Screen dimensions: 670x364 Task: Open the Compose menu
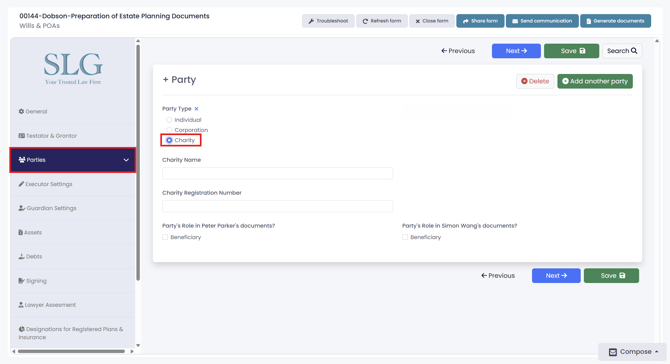click(632, 352)
